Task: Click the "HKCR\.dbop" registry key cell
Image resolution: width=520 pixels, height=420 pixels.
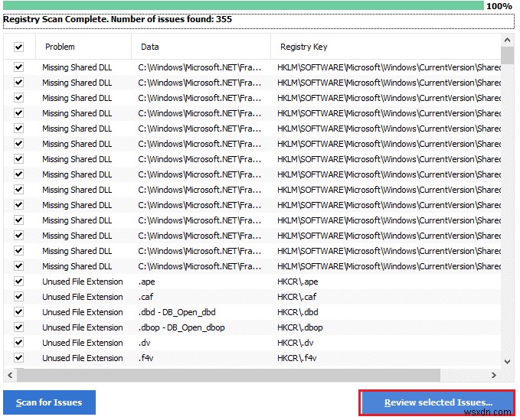Action: [299, 327]
